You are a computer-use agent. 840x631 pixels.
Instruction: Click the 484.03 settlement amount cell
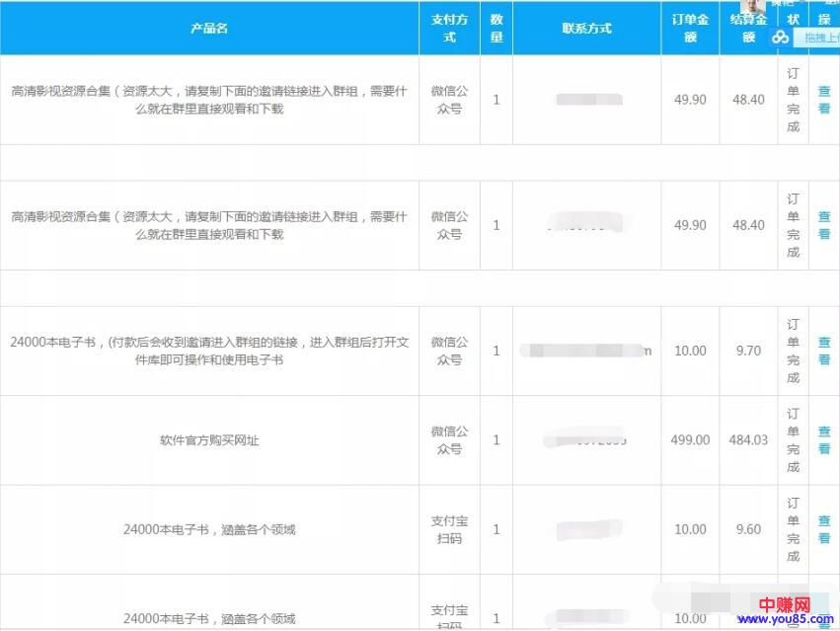tap(748, 440)
